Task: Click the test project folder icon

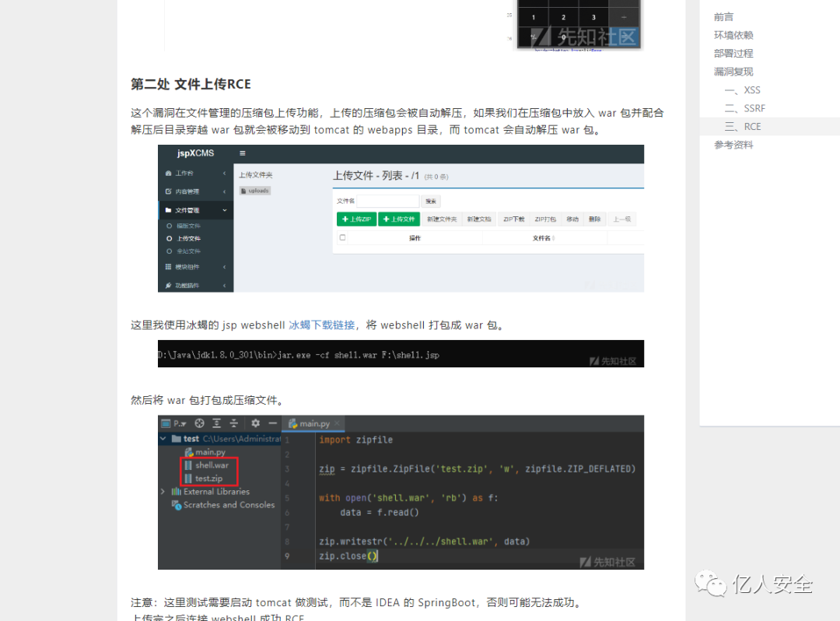Action: (x=177, y=439)
